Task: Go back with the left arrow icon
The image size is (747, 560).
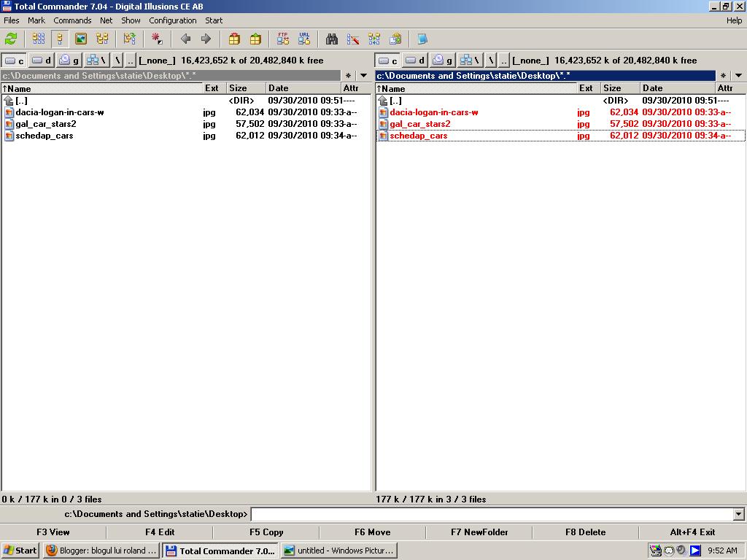Action: pos(185,39)
